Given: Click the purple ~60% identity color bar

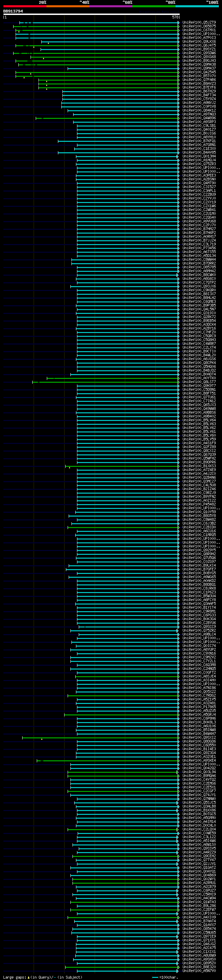Looking at the screenshot, I should (111, 6).
